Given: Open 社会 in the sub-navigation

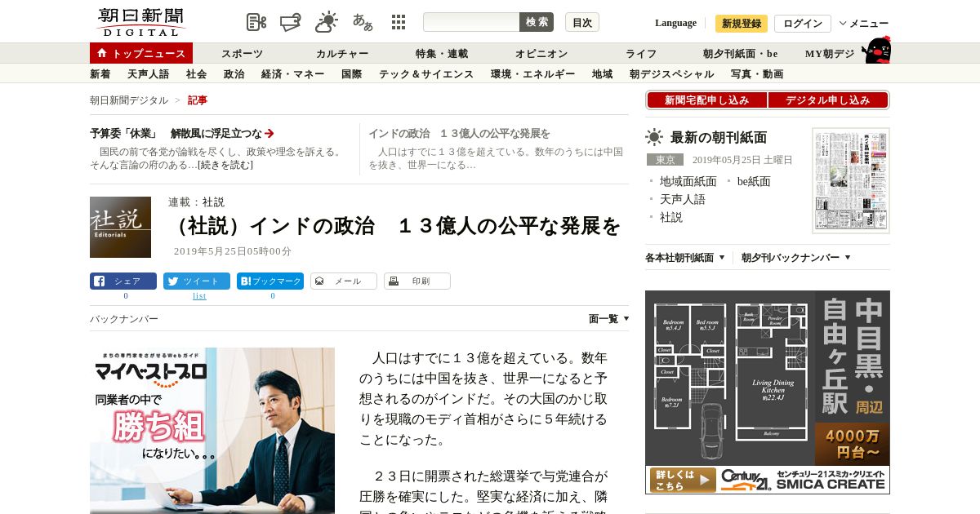Looking at the screenshot, I should (x=197, y=74).
